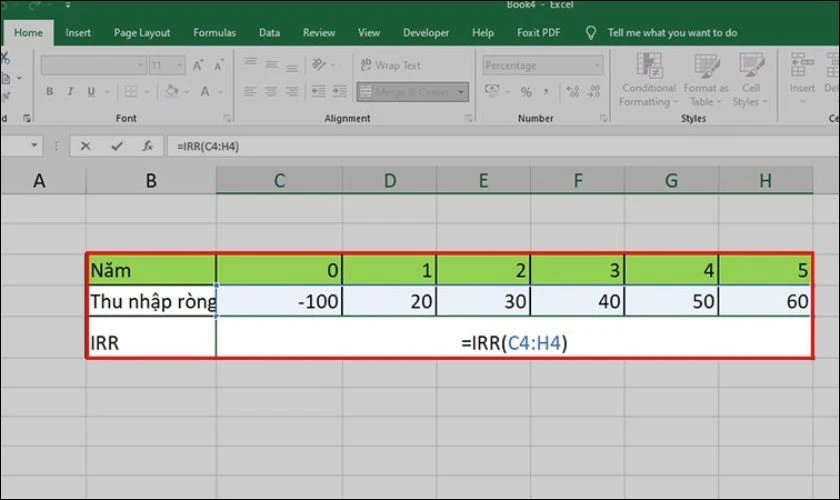Toggle Wrap Text
This screenshot has height=500, width=840.
(391, 65)
